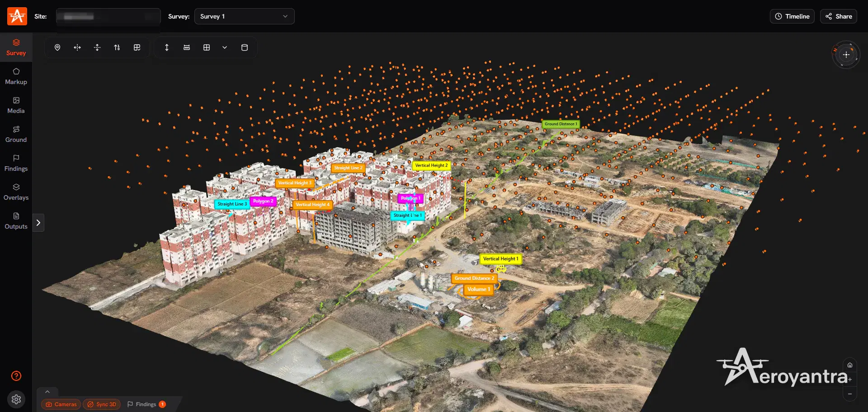868x412 pixels.
Task: Open the Markup sidebar tab
Action: click(16, 76)
